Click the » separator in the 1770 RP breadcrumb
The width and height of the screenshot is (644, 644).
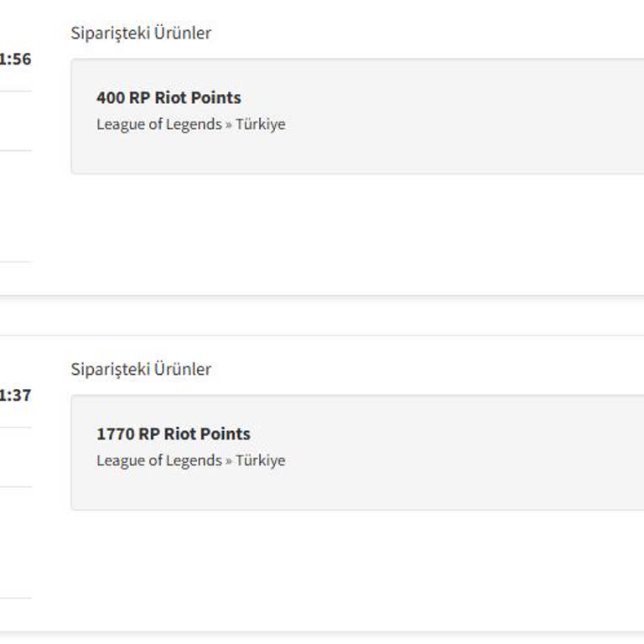click(228, 461)
